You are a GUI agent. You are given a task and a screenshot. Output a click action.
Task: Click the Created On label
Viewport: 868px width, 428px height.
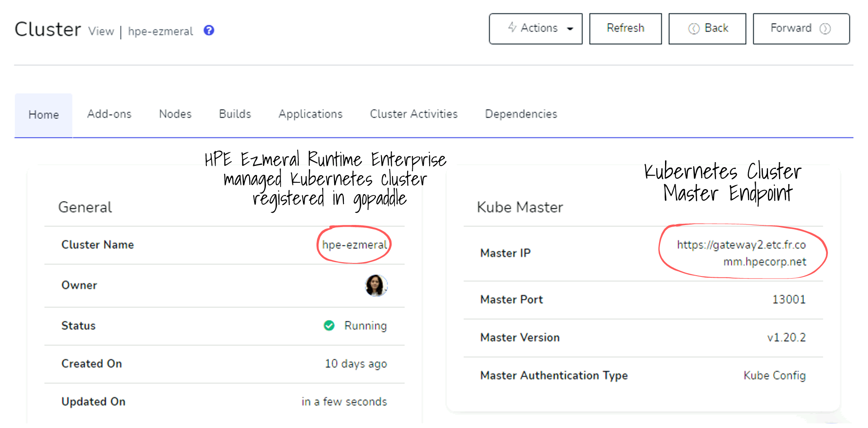tap(92, 364)
